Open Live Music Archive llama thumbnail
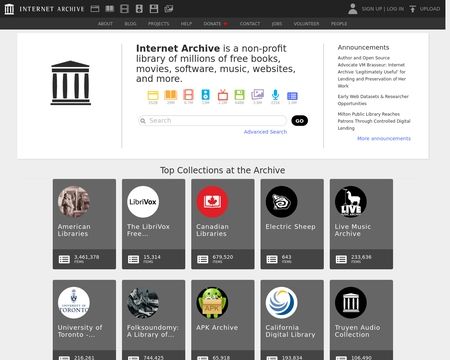Image resolution: width=450 pixels, height=360 pixels. coord(351,202)
